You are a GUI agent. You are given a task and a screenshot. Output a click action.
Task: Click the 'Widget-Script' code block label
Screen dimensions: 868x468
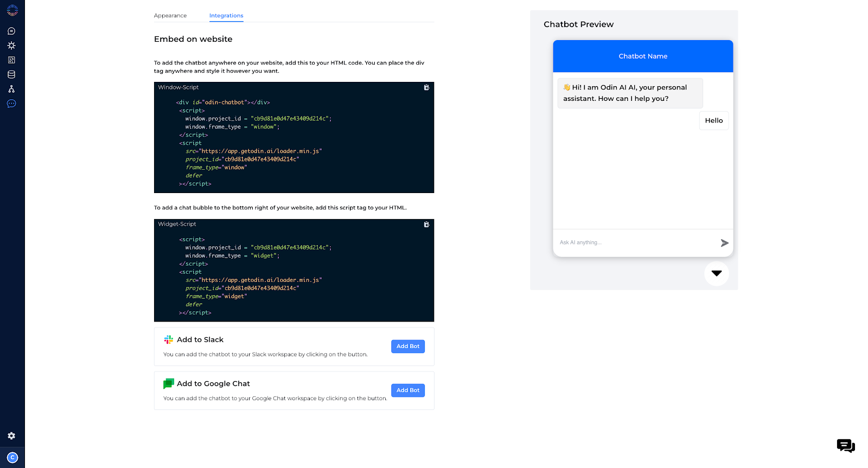[x=177, y=224]
